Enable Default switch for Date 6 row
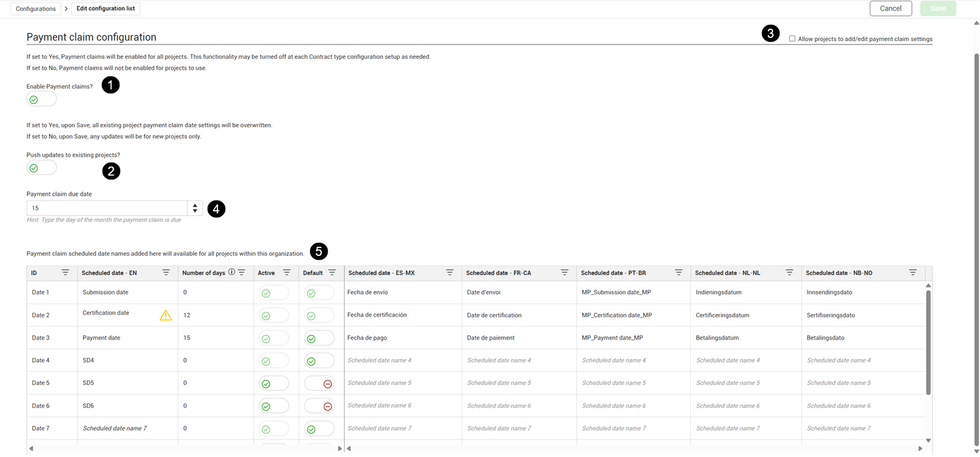The image size is (980, 457). point(319,406)
